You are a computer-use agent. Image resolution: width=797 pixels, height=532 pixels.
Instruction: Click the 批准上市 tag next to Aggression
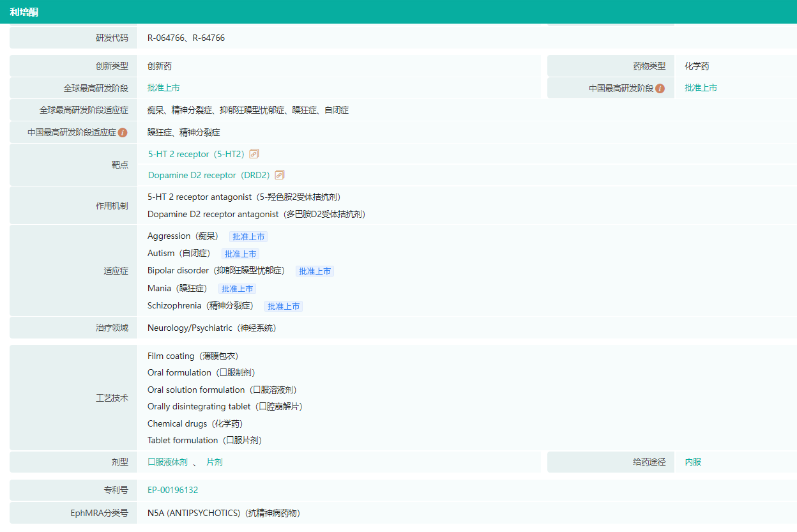click(248, 237)
